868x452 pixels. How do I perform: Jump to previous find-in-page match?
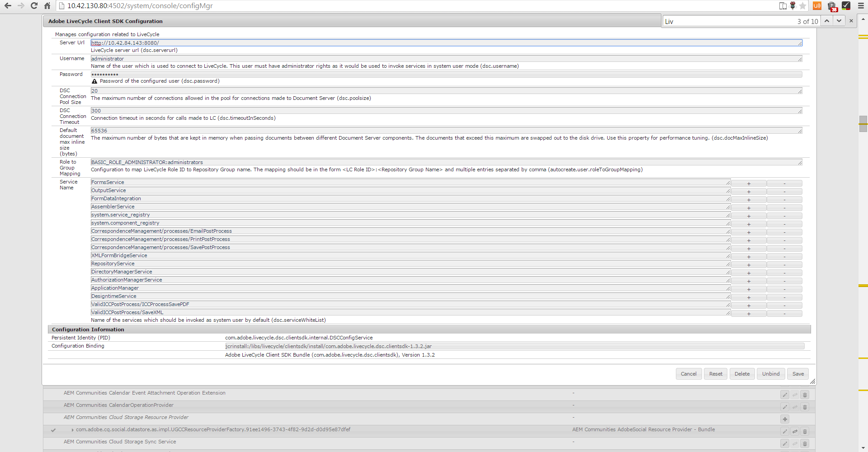(827, 21)
